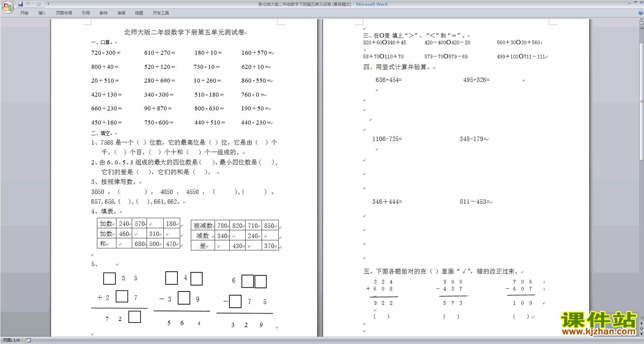Open Customize Quick Access Toolbar dropdown
The image size is (644, 344).
[x=48, y=4]
